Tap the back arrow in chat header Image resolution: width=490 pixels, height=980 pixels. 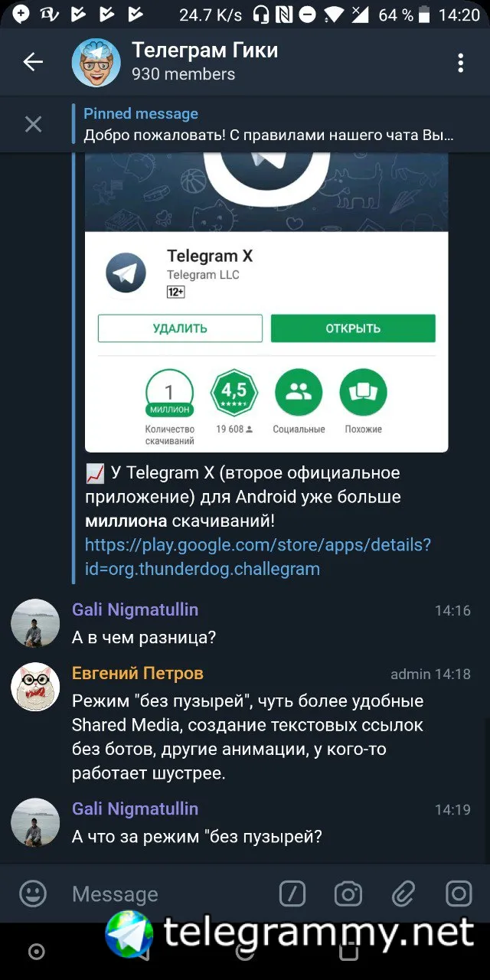[33, 62]
